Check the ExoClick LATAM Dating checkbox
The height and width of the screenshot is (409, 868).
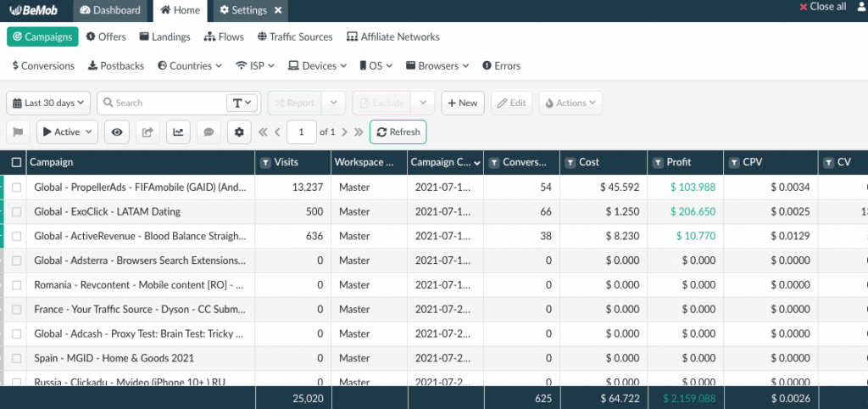click(x=17, y=211)
